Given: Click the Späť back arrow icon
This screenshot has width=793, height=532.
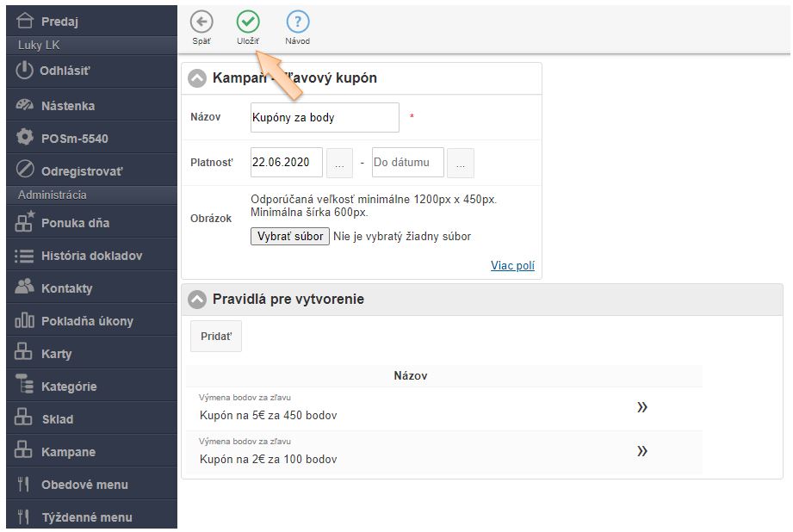Looking at the screenshot, I should click(x=201, y=22).
